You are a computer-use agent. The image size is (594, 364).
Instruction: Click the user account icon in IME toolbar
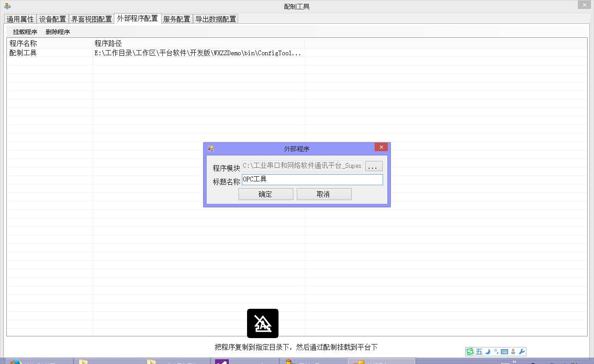pyautogui.click(x=513, y=352)
